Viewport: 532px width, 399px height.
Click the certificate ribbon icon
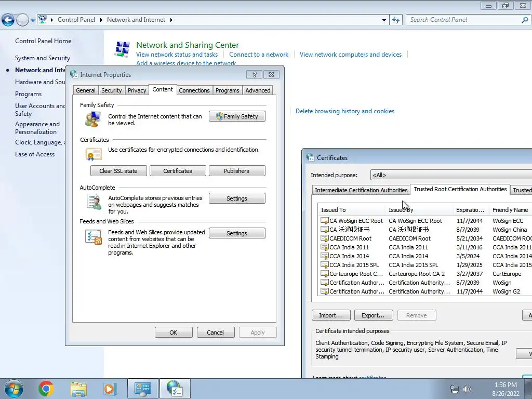94,154
